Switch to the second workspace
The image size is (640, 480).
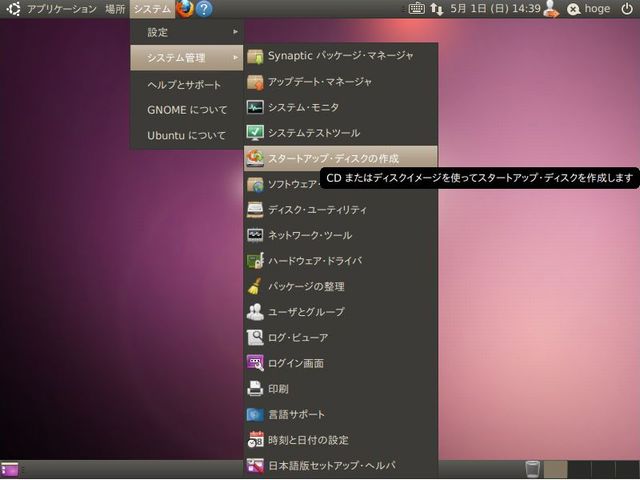579,469
